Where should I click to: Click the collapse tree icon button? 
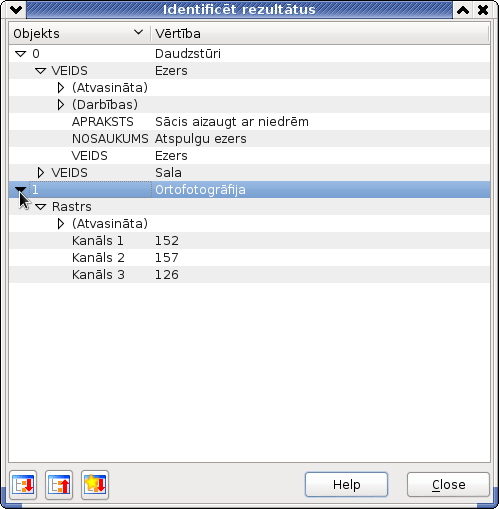(x=59, y=485)
